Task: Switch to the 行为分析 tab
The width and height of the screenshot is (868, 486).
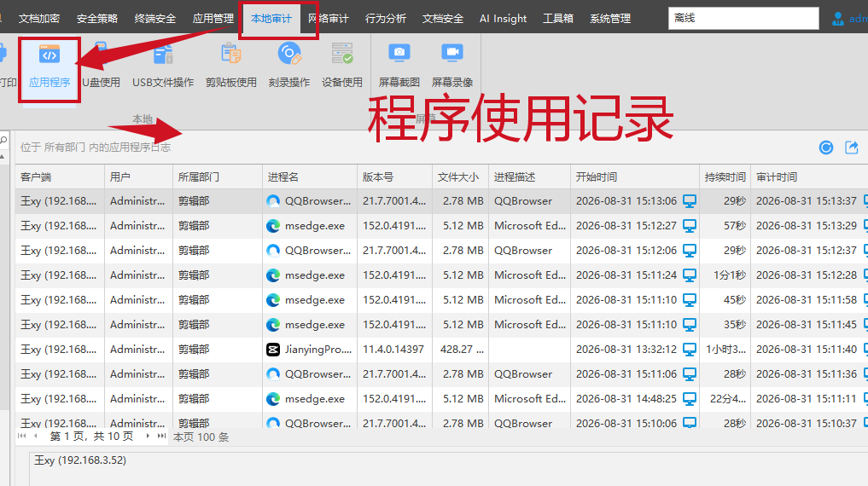Action: pyautogui.click(x=386, y=19)
